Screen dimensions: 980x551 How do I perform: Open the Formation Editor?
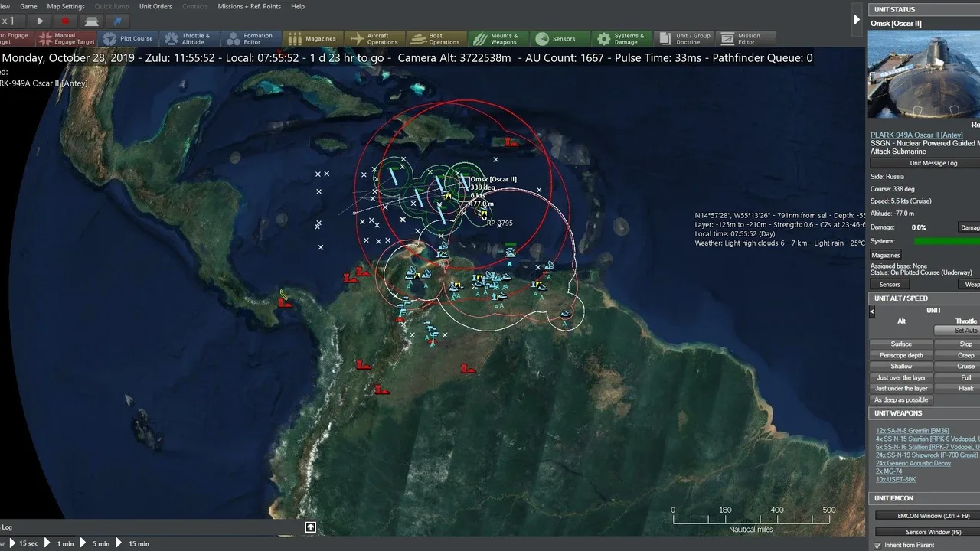[250, 39]
